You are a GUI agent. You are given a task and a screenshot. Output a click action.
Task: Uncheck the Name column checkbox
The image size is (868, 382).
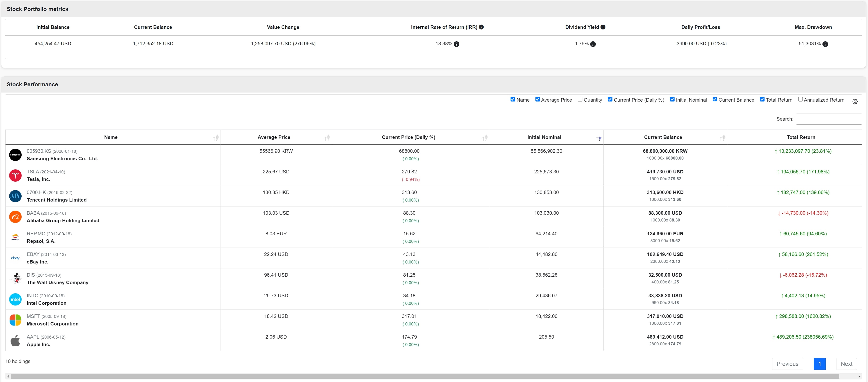pyautogui.click(x=513, y=99)
